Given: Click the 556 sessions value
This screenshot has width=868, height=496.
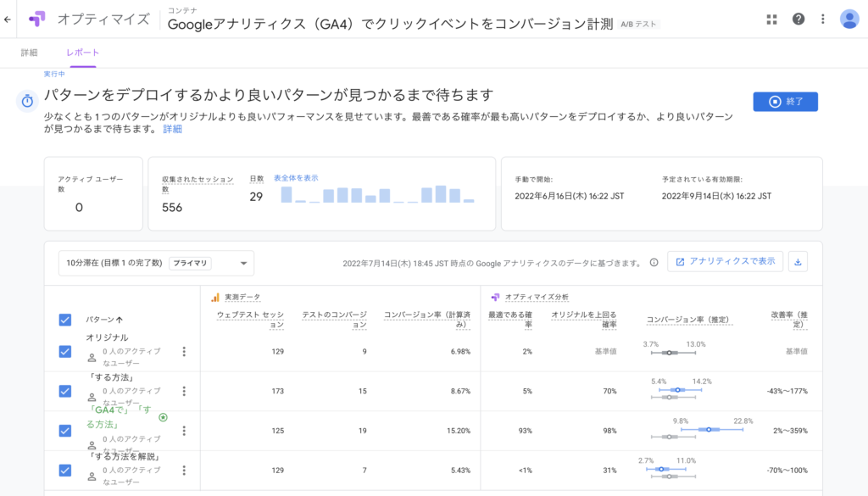Looking at the screenshot, I should point(172,208).
